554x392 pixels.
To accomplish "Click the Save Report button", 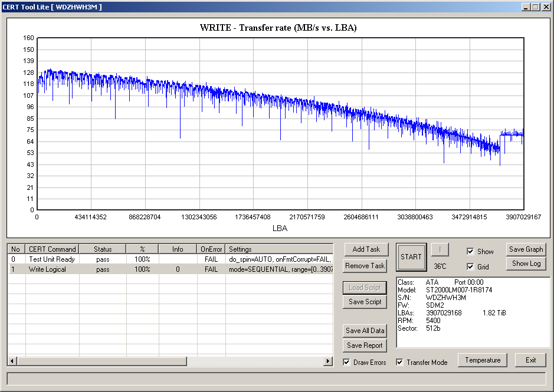I will (365, 345).
